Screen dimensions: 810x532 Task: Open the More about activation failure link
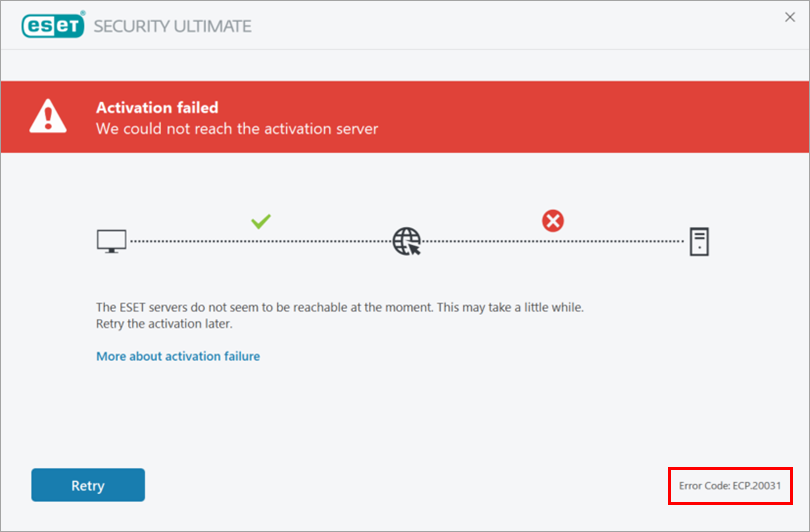[178, 356]
